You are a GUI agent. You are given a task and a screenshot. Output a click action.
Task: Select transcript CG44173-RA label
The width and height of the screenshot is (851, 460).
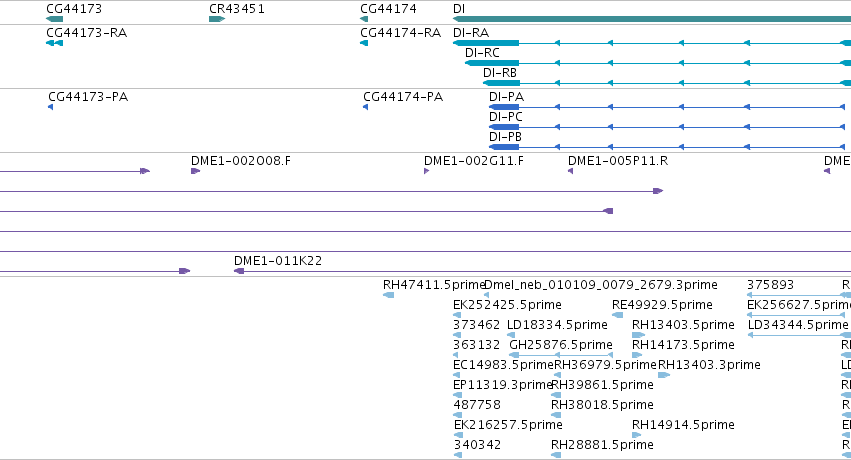click(86, 33)
